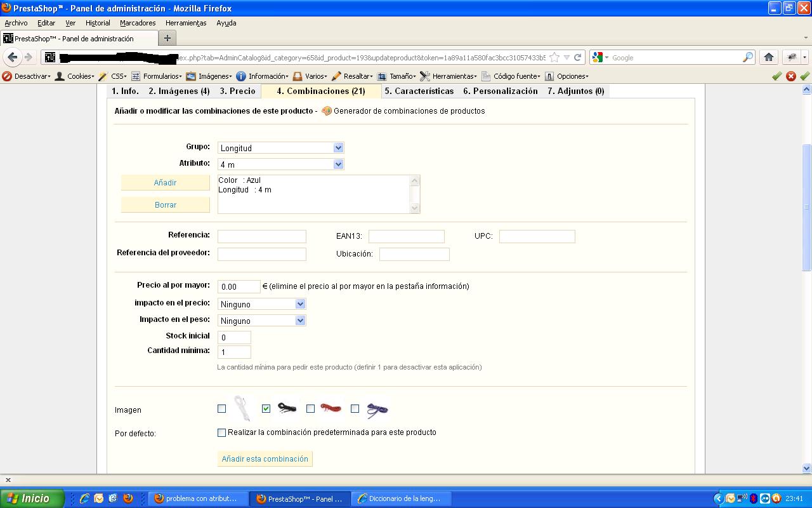This screenshot has height=508, width=812.
Task: Open the Archivo menu
Action: pyautogui.click(x=16, y=23)
